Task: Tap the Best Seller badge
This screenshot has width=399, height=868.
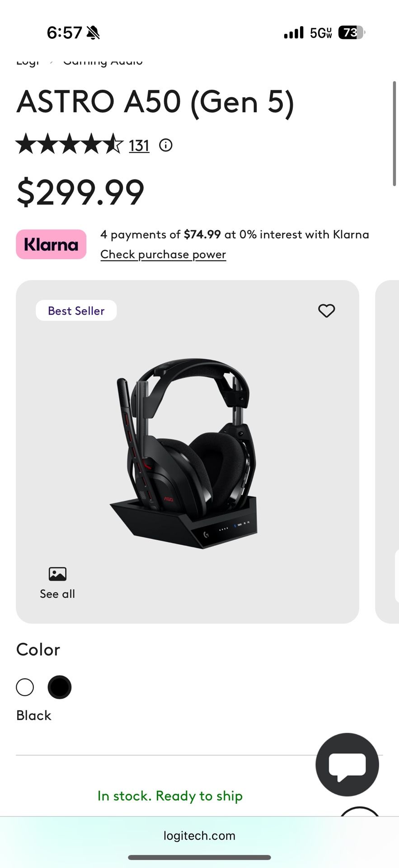Action: [76, 311]
